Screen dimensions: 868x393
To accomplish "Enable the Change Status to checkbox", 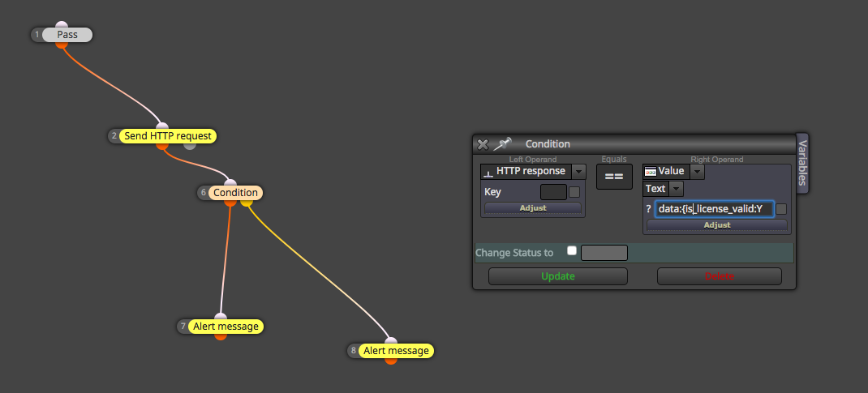I will [x=572, y=251].
